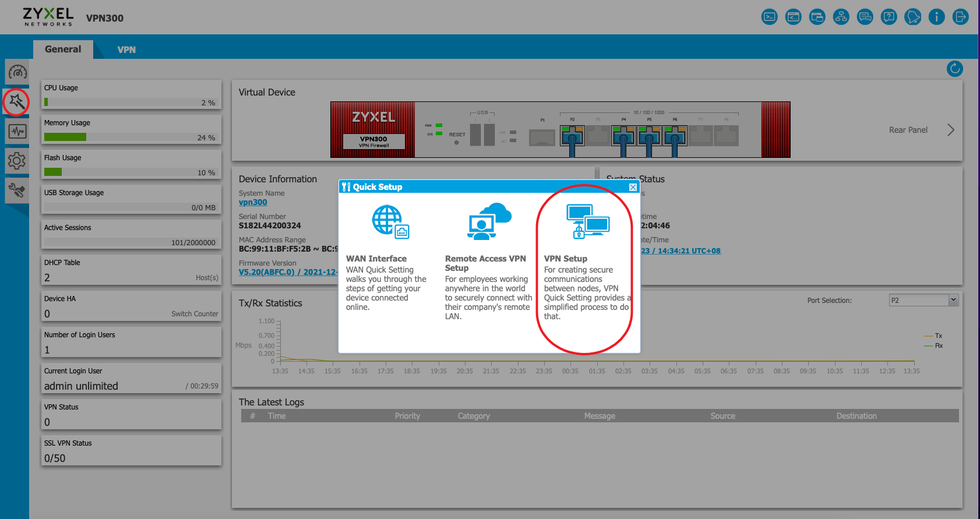This screenshot has height=519, width=980.
Task: Open the DHCP Table widget
Action: [x=131, y=270]
